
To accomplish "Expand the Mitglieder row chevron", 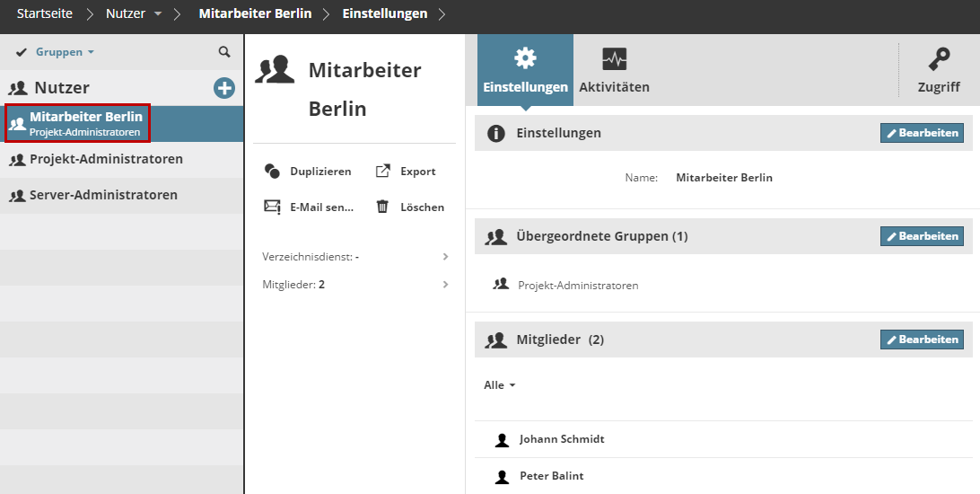I will point(446,285).
